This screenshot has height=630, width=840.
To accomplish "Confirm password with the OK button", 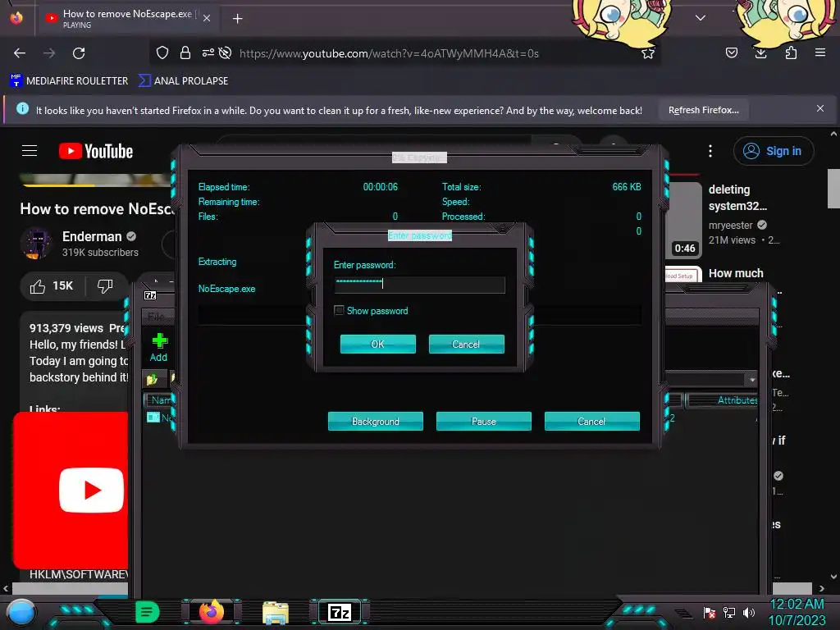I will point(377,344).
